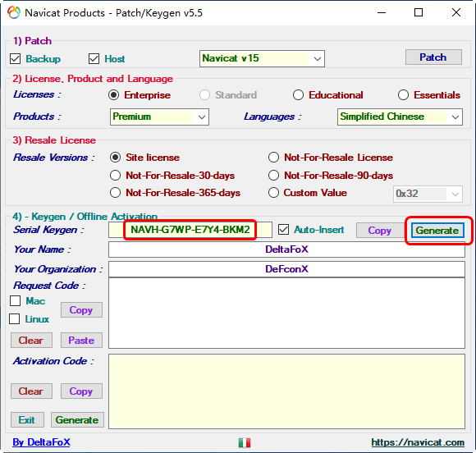476x453 pixels.
Task: Open the Navicat v15 version dropdown
Action: (x=262, y=58)
